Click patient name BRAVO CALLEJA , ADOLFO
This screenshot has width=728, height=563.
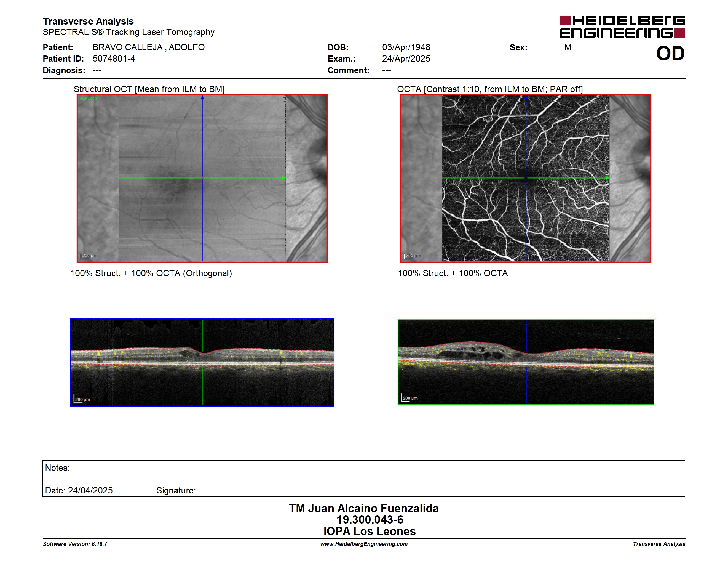click(149, 47)
